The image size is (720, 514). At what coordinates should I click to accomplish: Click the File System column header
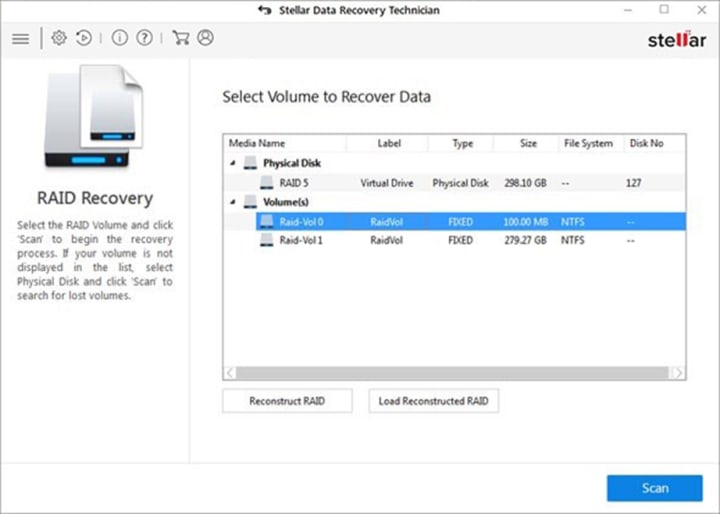(x=591, y=143)
